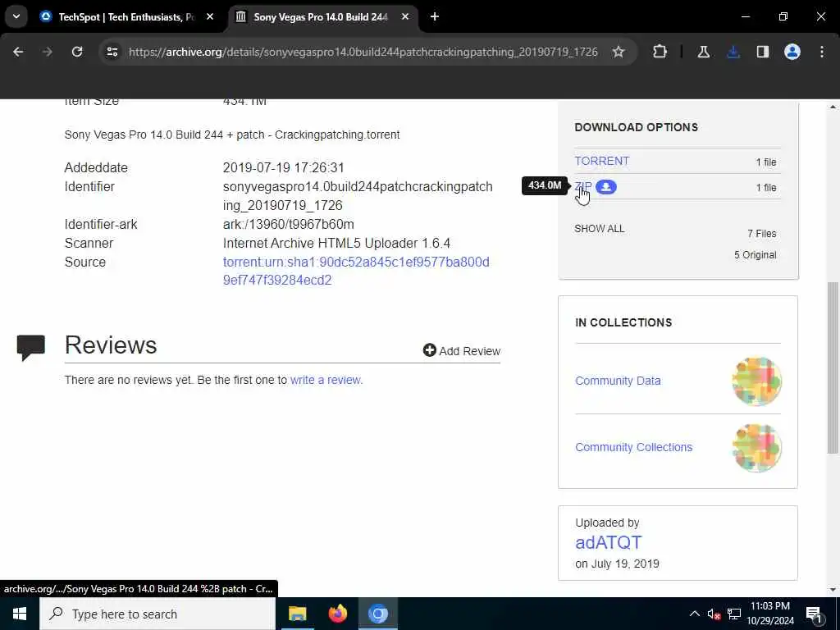Open Chrome Labs flask icon
The width and height of the screenshot is (840, 630).
tap(703, 52)
